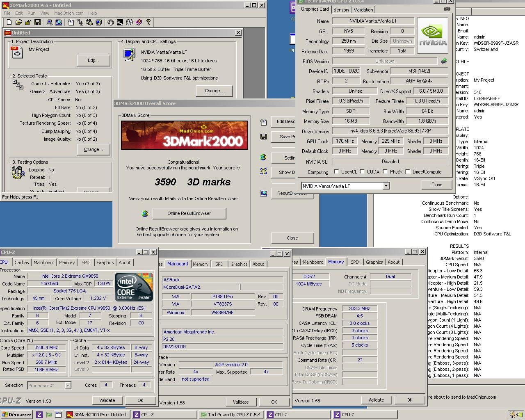Viewport: 525px width, 420px height.
Task: Select the Memory tab in the CPU-Z Memory window
Action: point(336,262)
